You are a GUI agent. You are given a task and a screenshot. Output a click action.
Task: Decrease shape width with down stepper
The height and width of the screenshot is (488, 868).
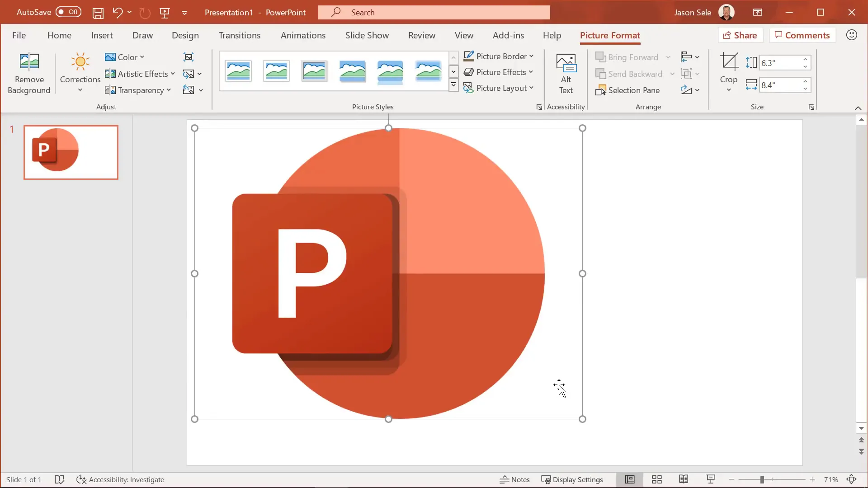(806, 89)
